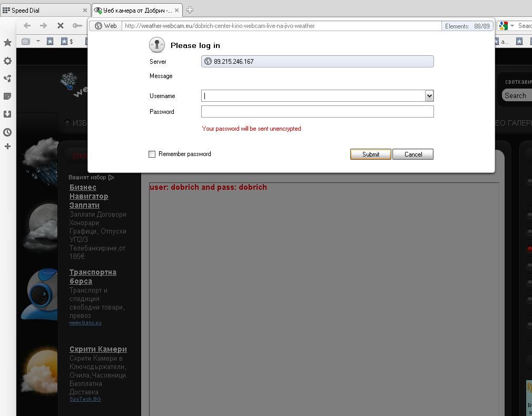Open the Скрити Камери link
This screenshot has width=532, height=416.
point(98,349)
